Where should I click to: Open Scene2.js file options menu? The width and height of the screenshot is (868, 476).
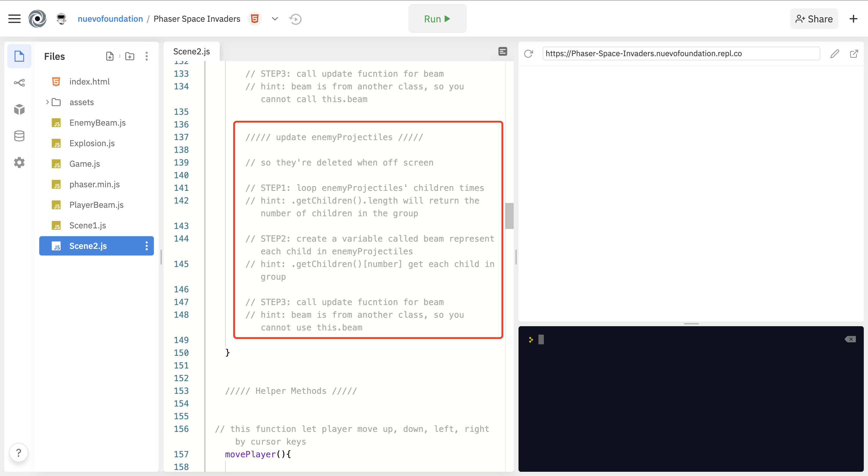(147, 246)
